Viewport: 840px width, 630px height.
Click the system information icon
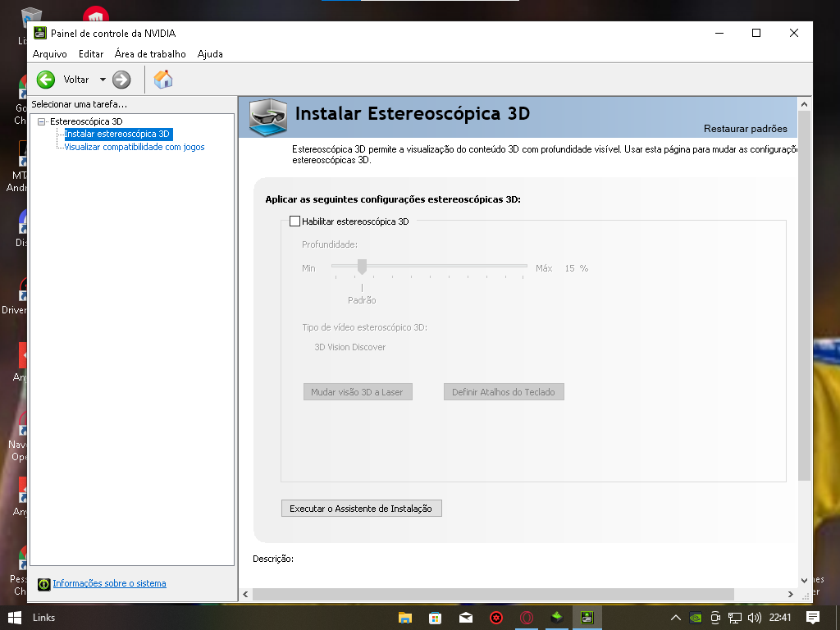[44, 584]
